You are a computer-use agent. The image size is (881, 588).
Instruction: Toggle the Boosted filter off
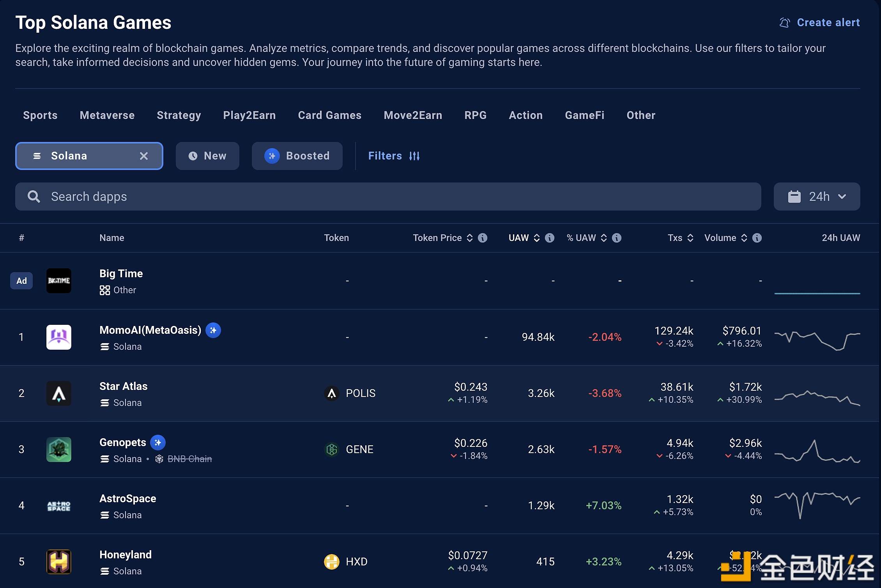coord(299,156)
